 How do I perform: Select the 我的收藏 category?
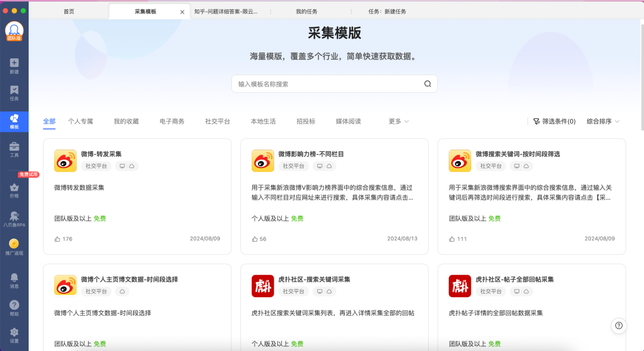pos(126,122)
